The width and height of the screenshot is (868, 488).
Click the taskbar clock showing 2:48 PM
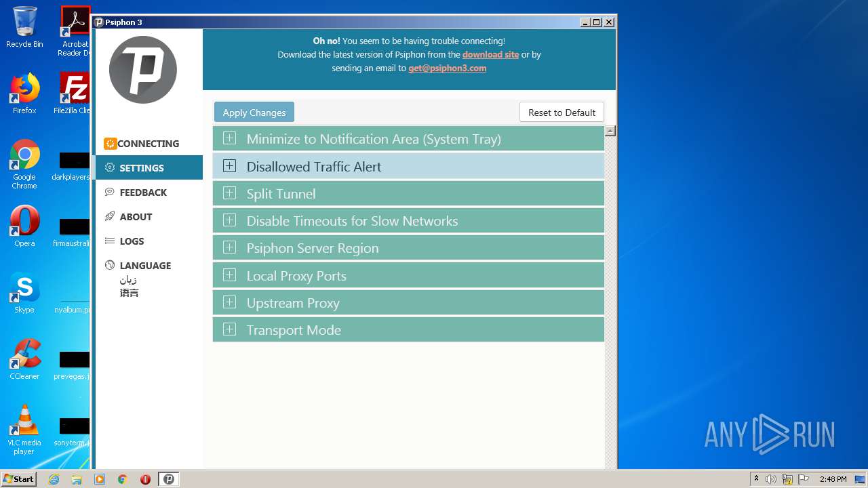coord(833,479)
